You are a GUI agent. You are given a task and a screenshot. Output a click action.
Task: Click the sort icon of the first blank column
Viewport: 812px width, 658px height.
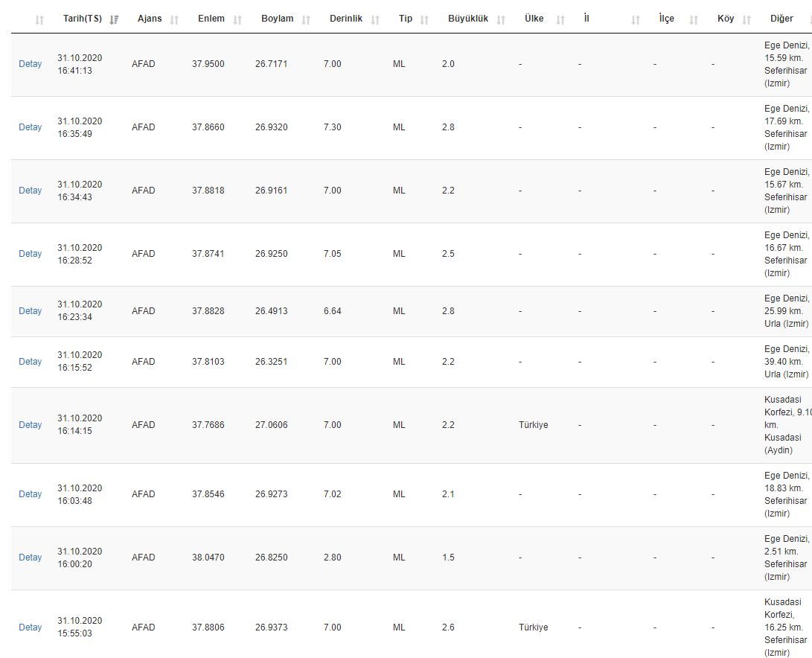point(39,20)
